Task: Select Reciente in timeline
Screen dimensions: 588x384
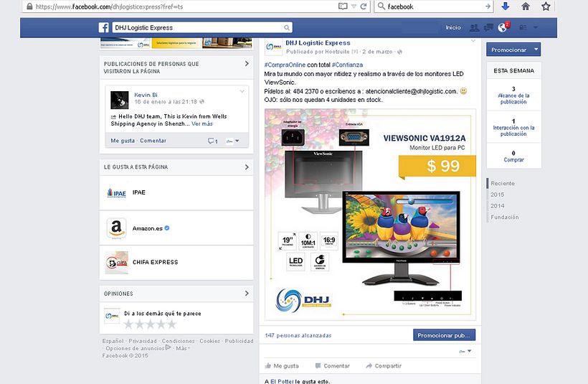Action: (x=503, y=183)
